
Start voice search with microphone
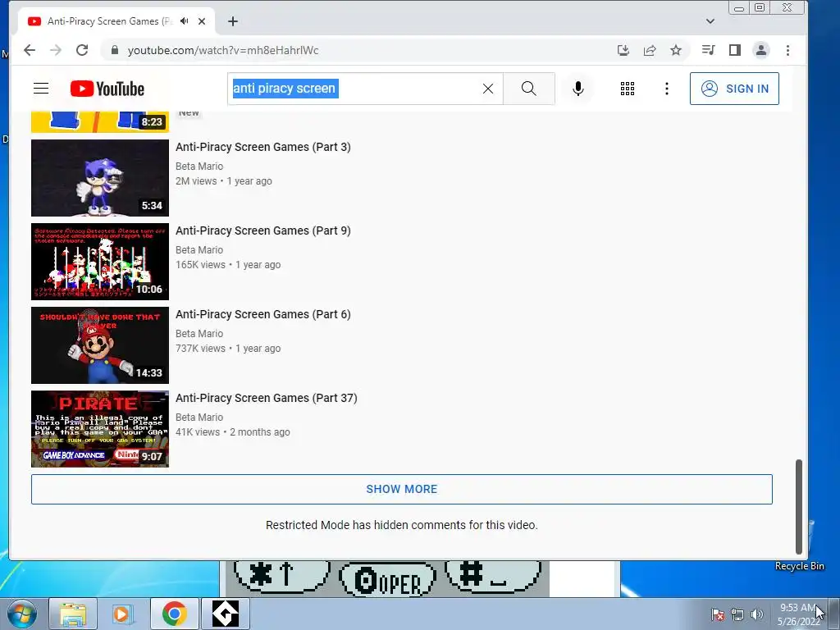tap(578, 89)
